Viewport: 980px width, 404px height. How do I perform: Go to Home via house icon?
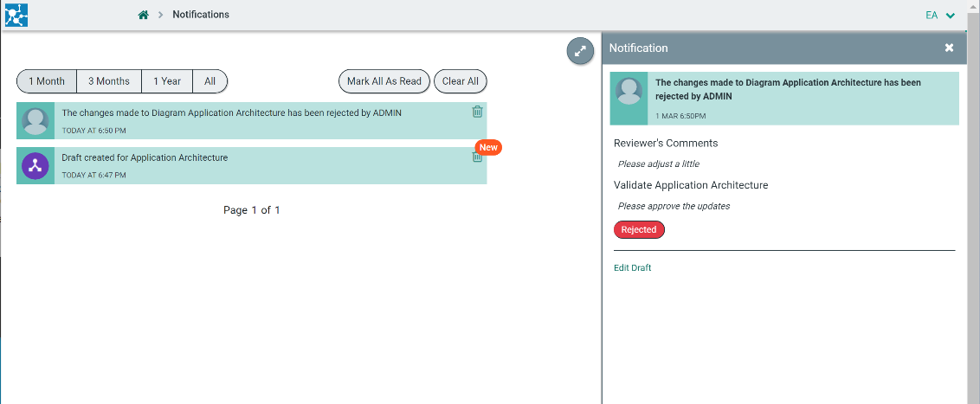click(x=144, y=15)
